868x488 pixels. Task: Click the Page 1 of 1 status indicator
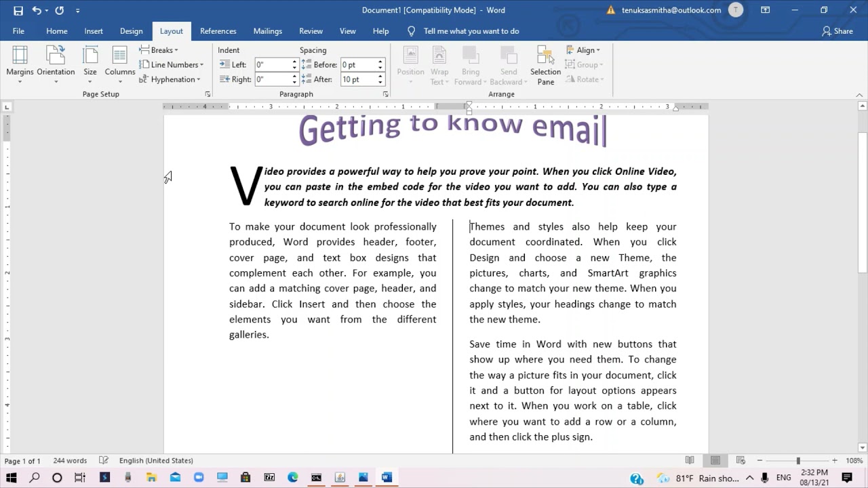click(x=22, y=461)
